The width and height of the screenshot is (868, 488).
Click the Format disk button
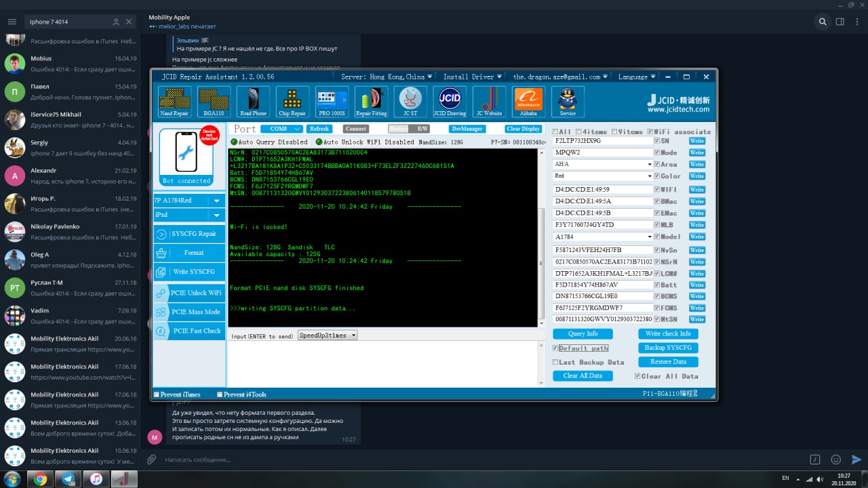tap(189, 253)
